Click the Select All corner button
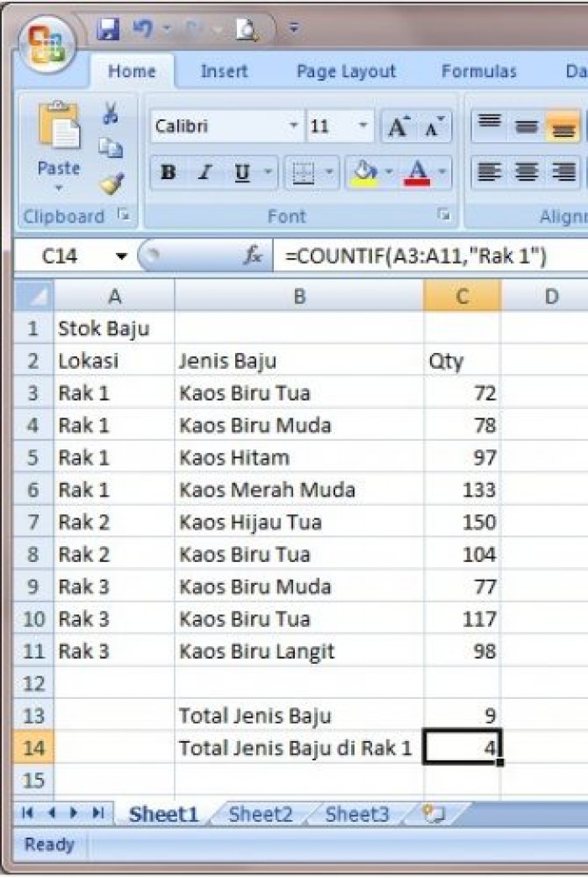Viewport: 588px width, 878px height. pos(34,296)
